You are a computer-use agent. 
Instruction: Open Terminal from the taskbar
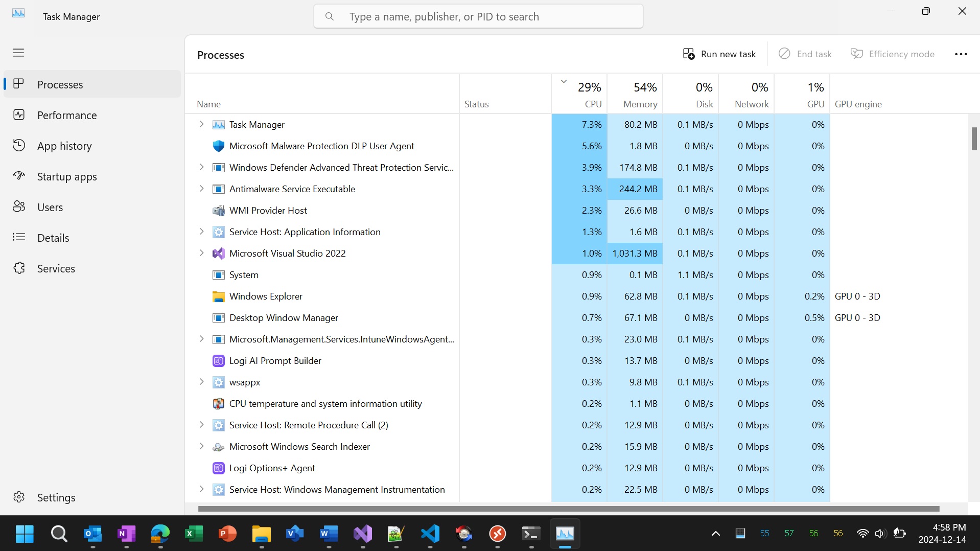tap(531, 534)
